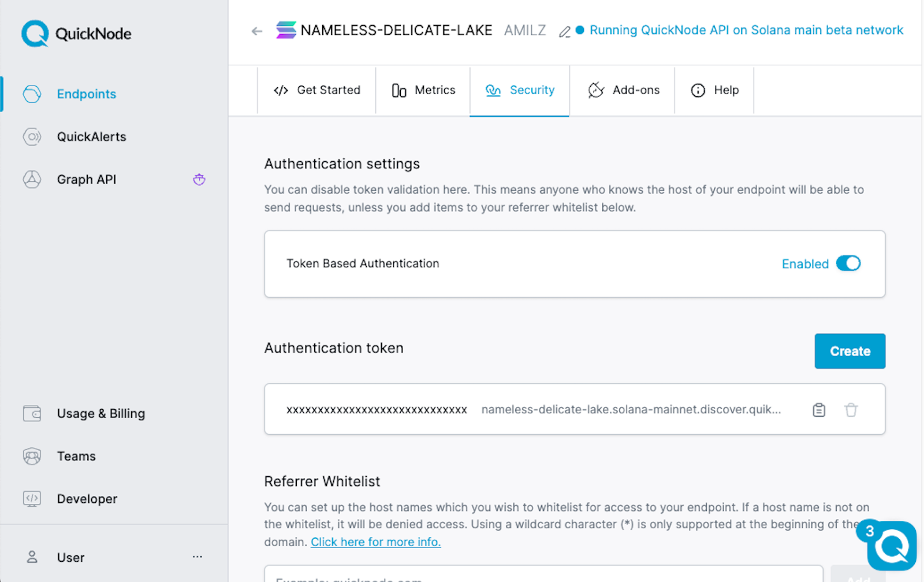
Task: Click the QuickNode logo icon
Action: pyautogui.click(x=35, y=34)
